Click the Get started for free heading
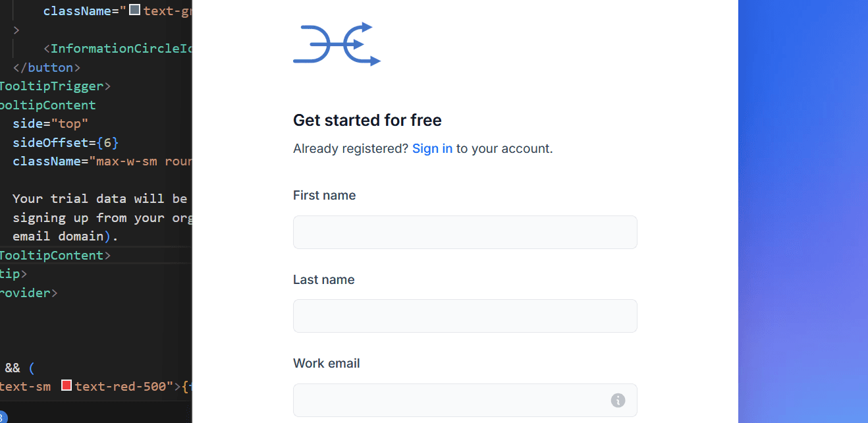The width and height of the screenshot is (868, 423). click(x=367, y=120)
